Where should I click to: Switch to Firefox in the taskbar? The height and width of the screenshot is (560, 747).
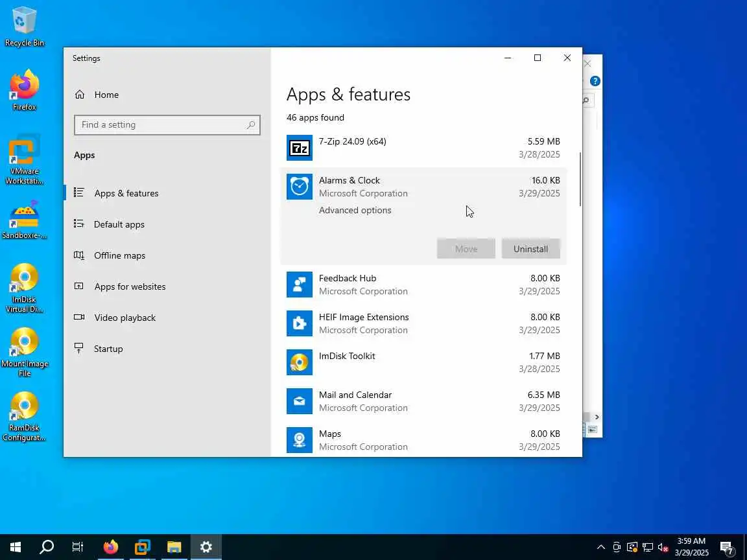[x=110, y=546]
